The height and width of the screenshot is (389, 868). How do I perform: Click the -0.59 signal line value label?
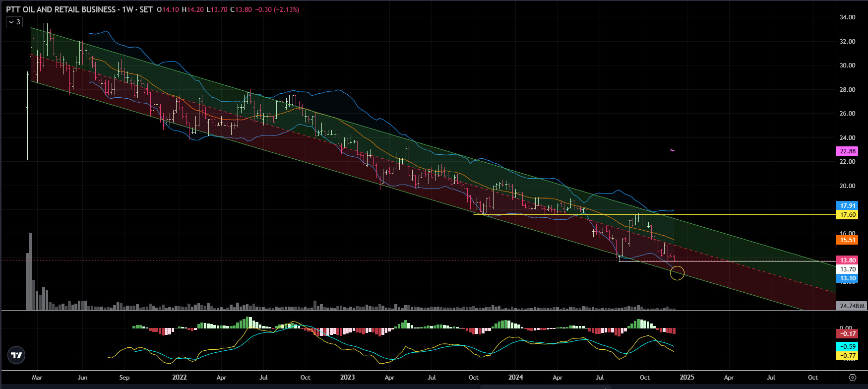click(x=847, y=346)
